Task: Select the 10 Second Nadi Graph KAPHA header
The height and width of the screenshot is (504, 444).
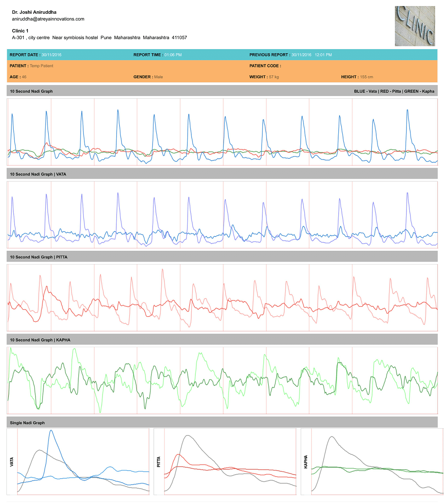Action: click(x=40, y=340)
